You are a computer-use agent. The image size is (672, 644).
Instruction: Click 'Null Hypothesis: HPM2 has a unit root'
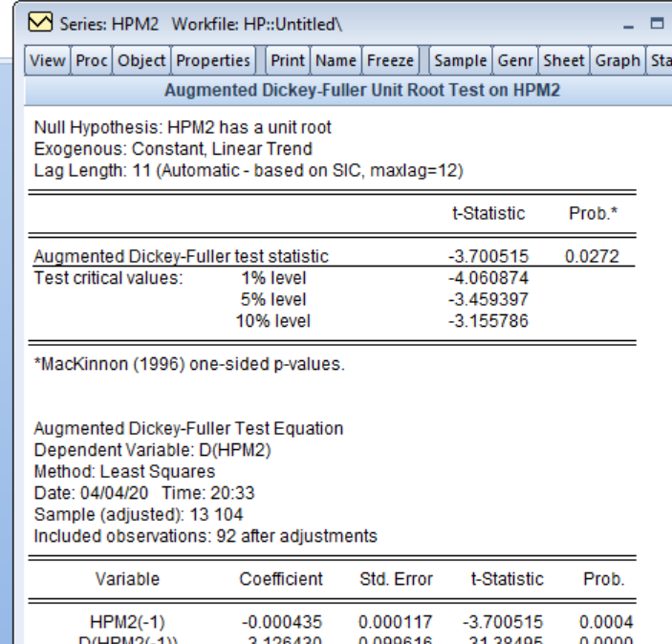coord(183,128)
